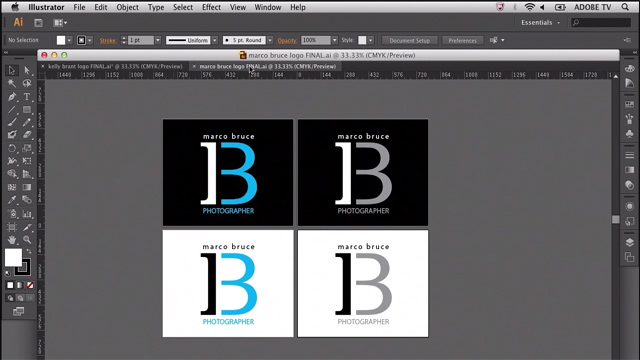Open the Type menu

tap(156, 7)
